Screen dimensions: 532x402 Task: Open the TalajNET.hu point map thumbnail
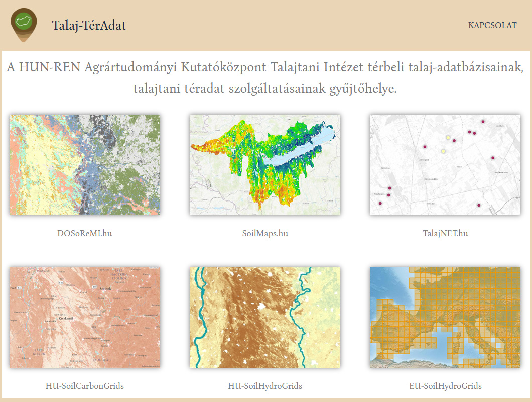click(x=445, y=165)
